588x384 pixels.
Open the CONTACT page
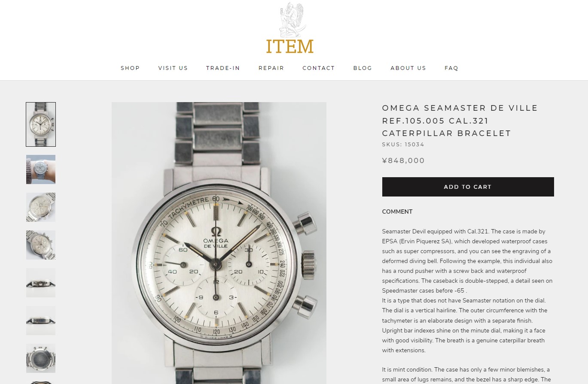pyautogui.click(x=319, y=68)
